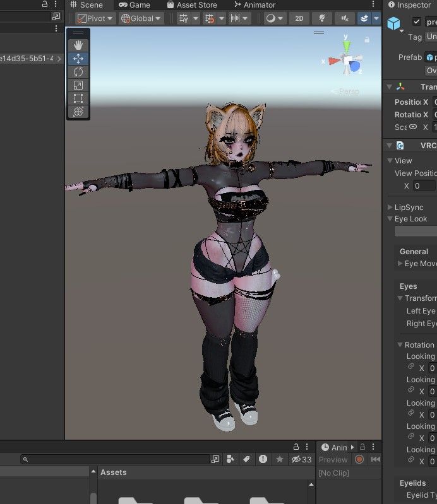Toggle grid snapping icon

[x=210, y=18]
